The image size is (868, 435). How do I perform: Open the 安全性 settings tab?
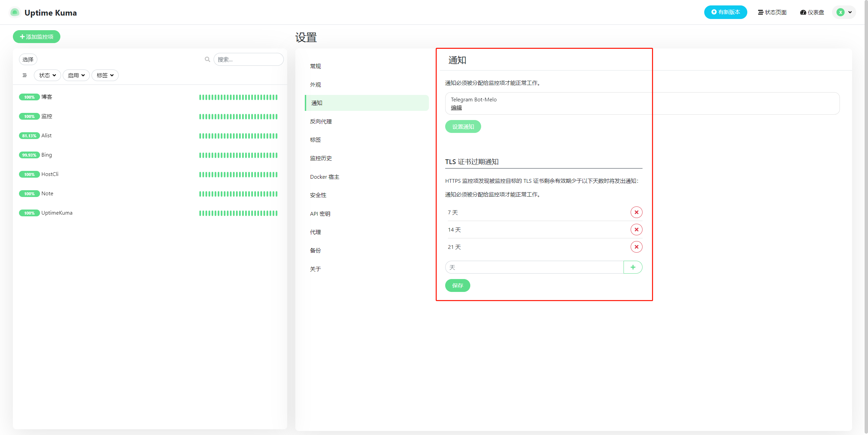tap(318, 195)
